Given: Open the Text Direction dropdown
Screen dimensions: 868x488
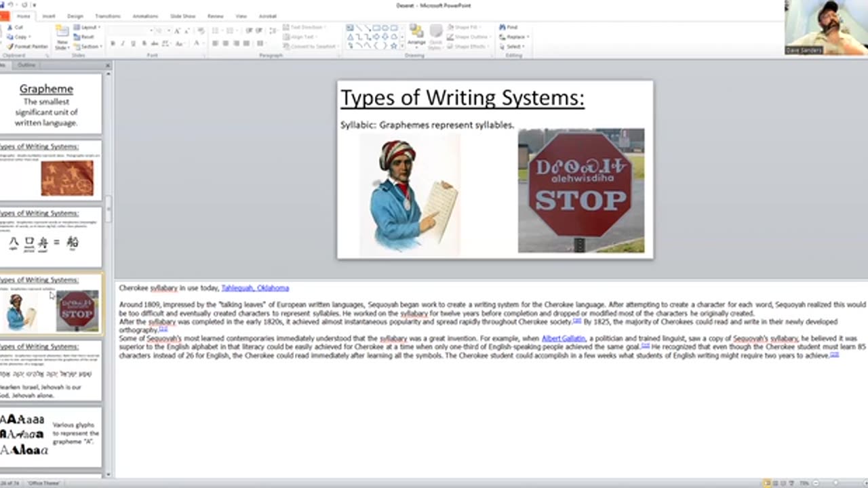Looking at the screenshot, I should [x=305, y=27].
